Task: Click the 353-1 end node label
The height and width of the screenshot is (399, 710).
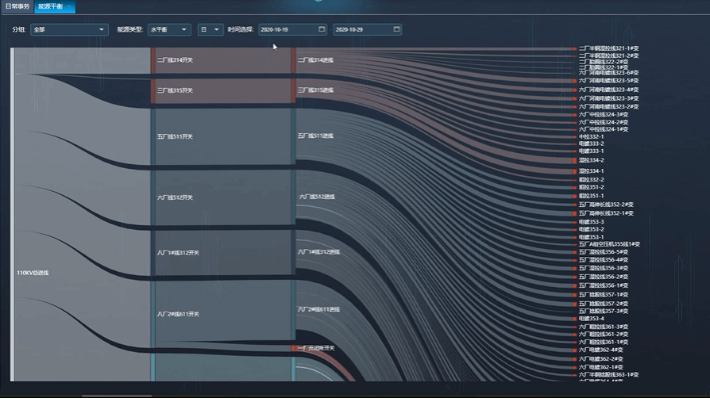Action: click(x=591, y=237)
